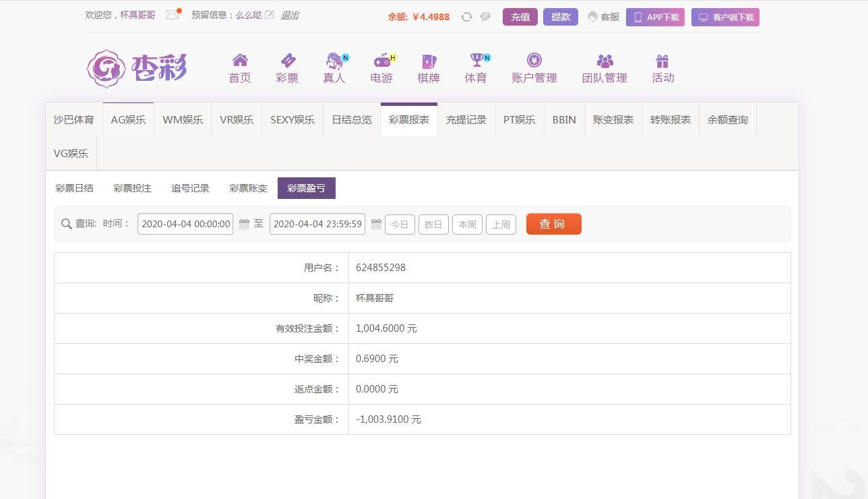Refresh the account balance

click(466, 17)
